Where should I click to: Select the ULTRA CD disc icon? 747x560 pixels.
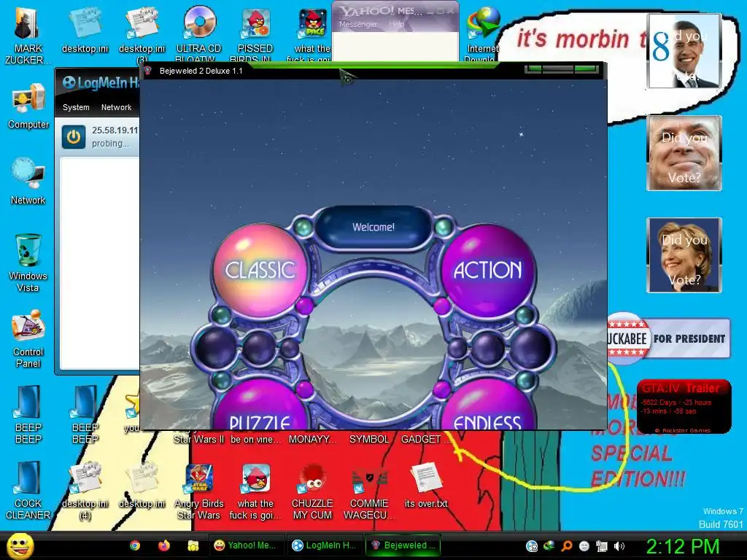point(199,34)
